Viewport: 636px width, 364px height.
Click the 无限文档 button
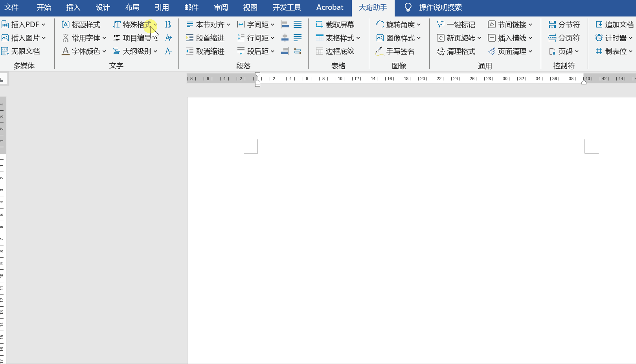(x=21, y=51)
